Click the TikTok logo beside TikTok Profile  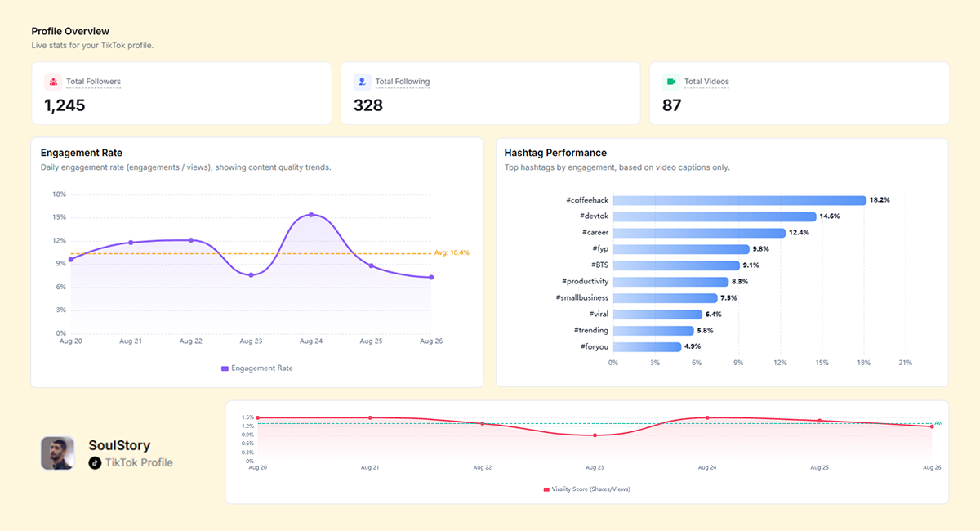95,462
